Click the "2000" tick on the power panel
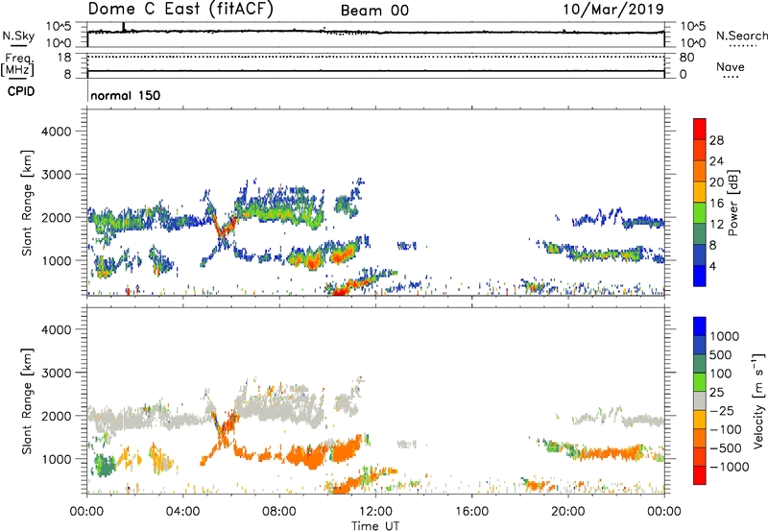Screen dimensions: 768x532 click(x=57, y=217)
